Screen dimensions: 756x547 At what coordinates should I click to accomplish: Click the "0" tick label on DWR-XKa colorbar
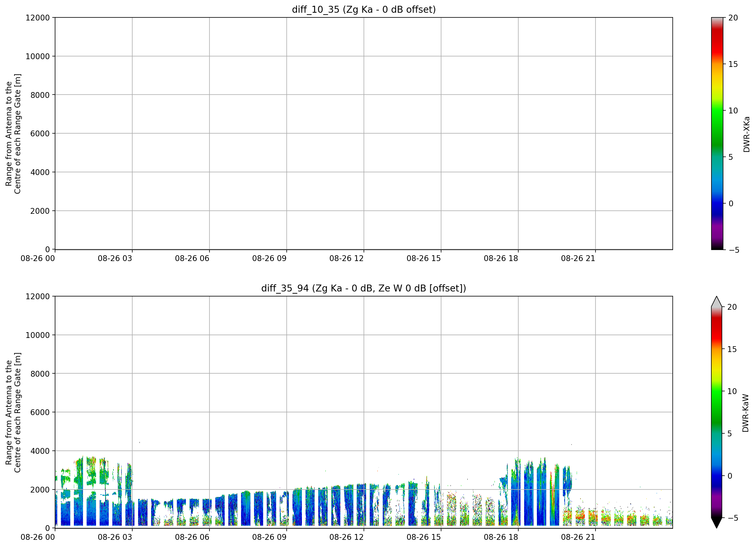click(731, 203)
